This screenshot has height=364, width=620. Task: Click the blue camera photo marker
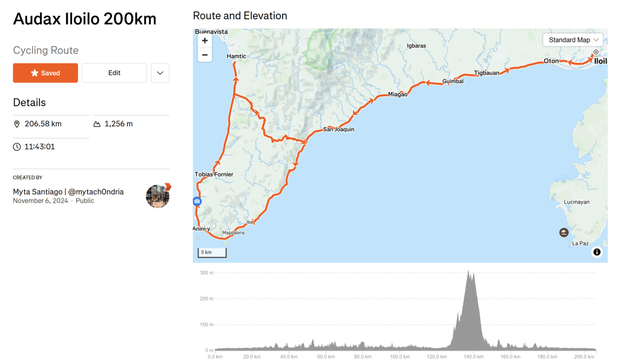[x=197, y=201]
